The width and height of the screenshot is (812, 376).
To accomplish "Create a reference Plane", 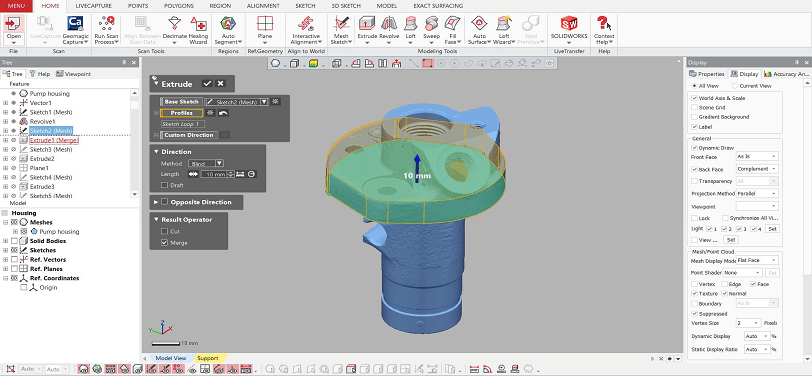I will [265, 31].
